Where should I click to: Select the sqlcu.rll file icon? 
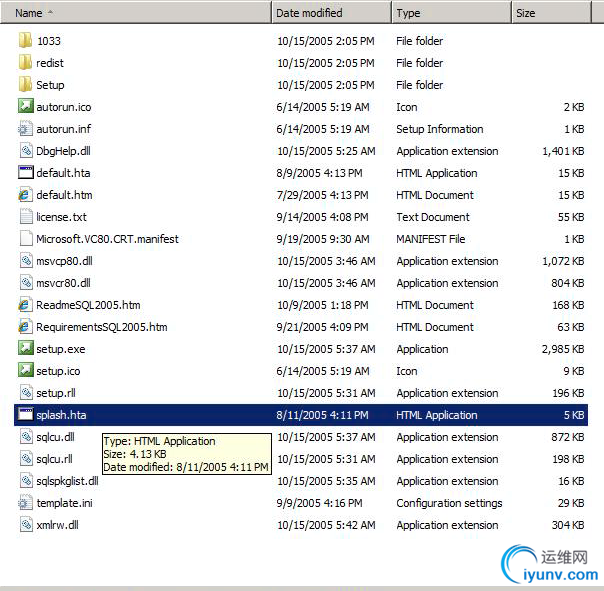pos(25,458)
